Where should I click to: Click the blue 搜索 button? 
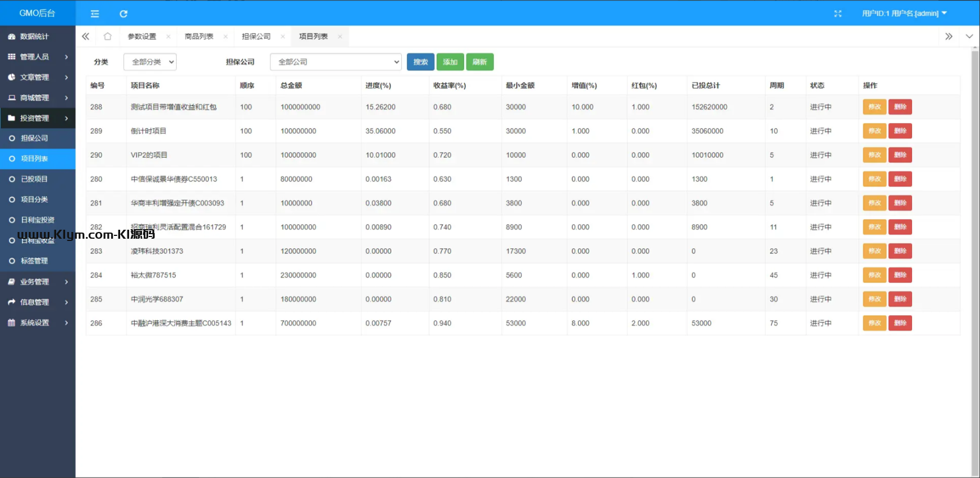(420, 62)
